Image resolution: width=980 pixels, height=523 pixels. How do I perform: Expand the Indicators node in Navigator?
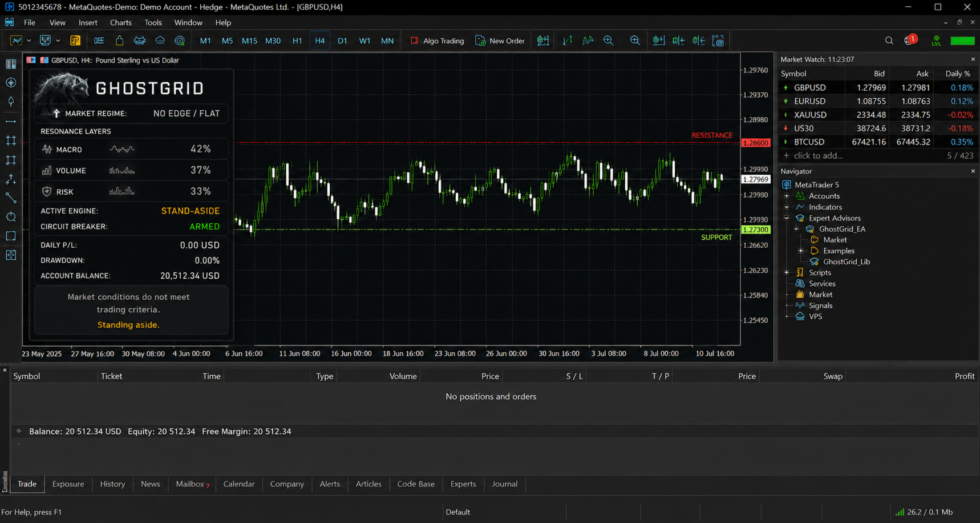coord(787,207)
